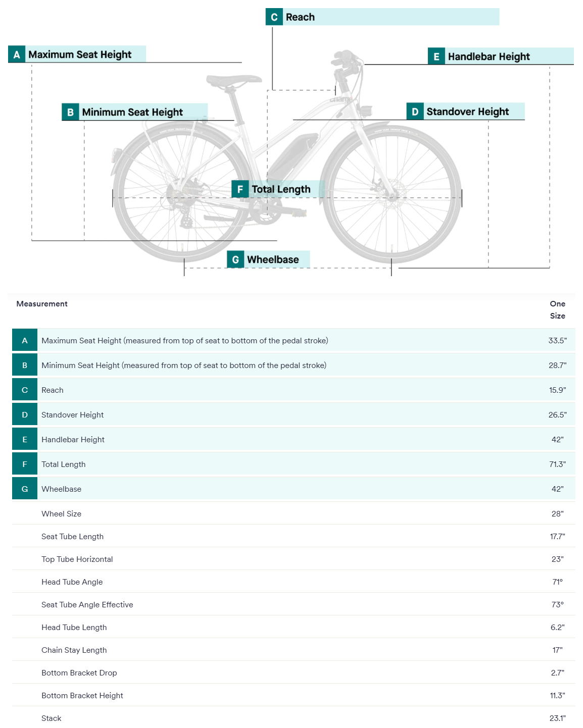583x728 pixels.
Task: Click the C badge beside Reach diagram label
Action: point(274,17)
